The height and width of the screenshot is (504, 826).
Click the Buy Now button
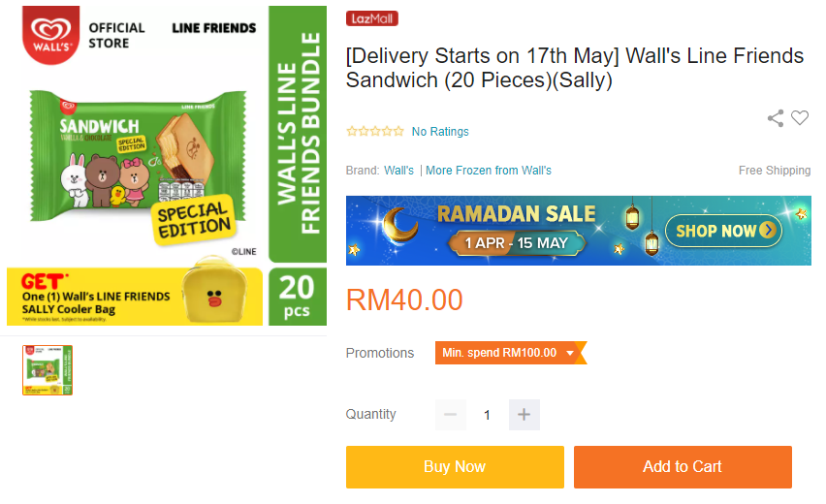coord(455,467)
